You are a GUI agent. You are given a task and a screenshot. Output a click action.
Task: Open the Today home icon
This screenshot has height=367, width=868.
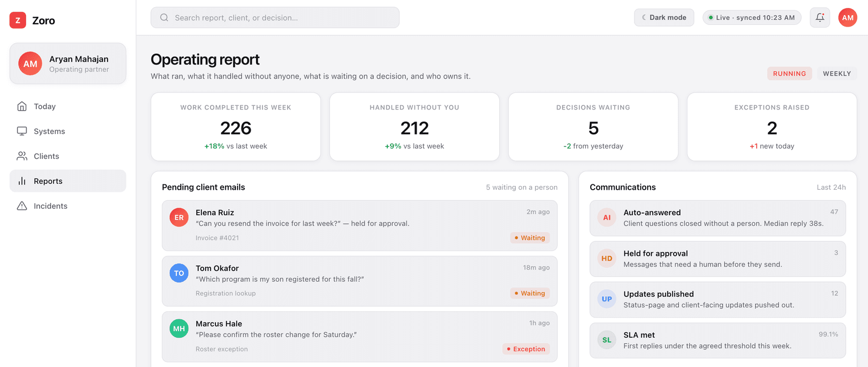[22, 106]
